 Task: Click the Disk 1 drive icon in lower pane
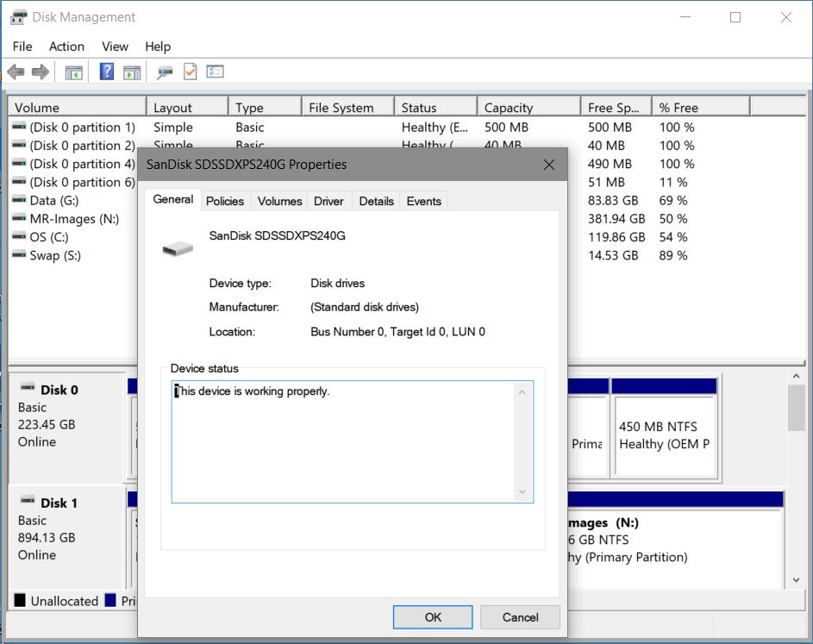(28, 500)
